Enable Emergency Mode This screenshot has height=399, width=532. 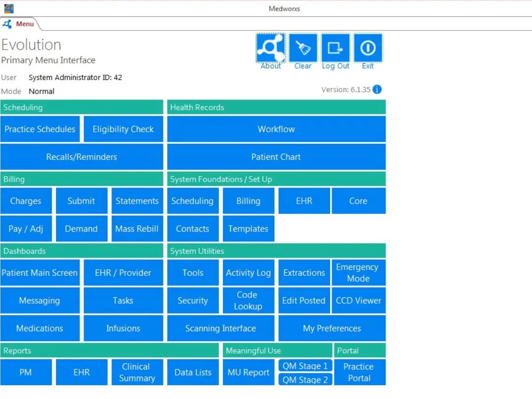(x=358, y=273)
